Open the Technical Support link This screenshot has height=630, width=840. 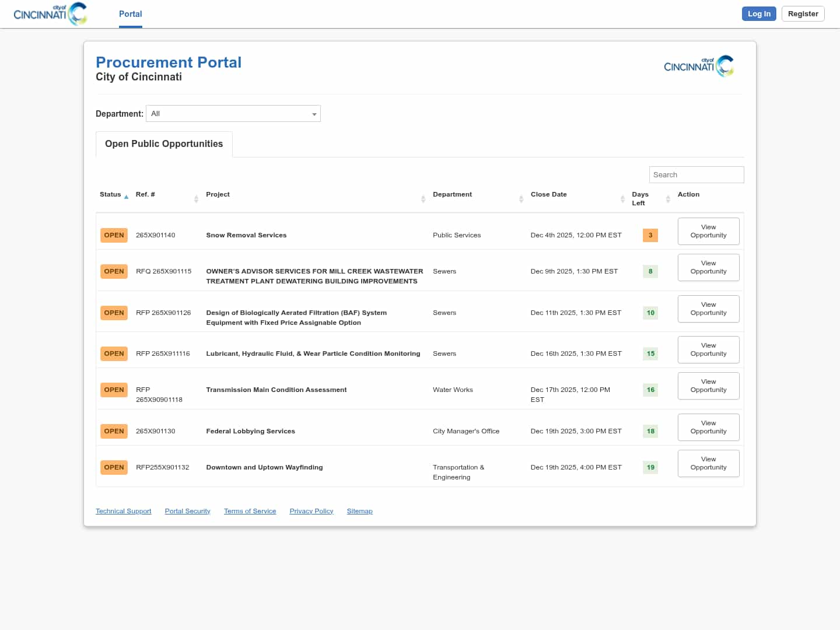coord(123,512)
